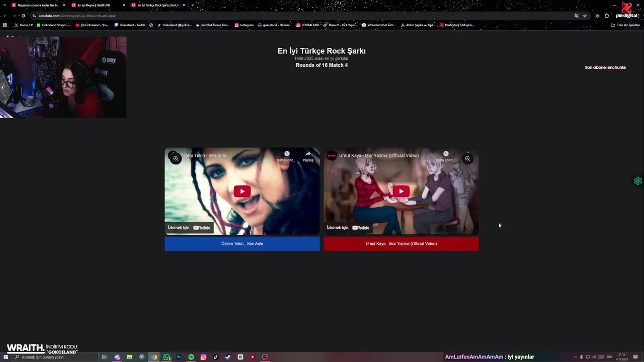Image resolution: width=644 pixels, height=362 pixels.
Task: Open the Gokceland Stream bookmark
Action: pos(54,25)
